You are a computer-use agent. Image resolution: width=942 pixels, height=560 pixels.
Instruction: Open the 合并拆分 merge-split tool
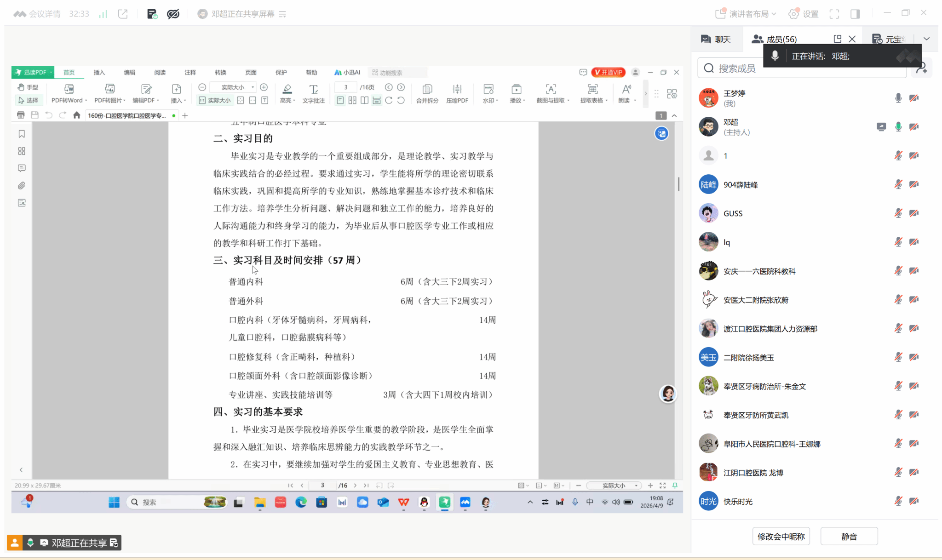427,89
